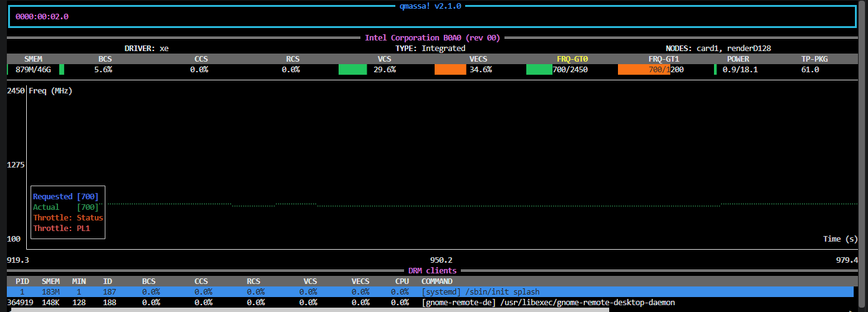Click the SMEM column header in the device stats

(34, 59)
